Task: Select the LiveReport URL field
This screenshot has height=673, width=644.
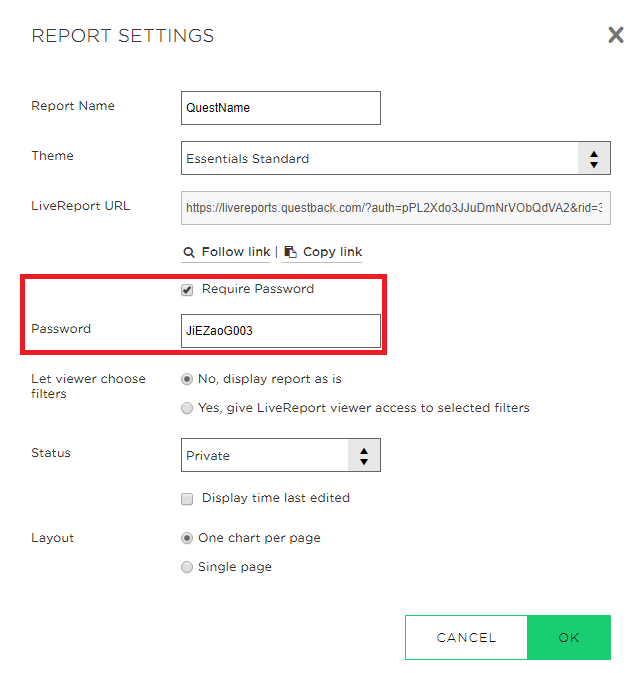Action: click(x=395, y=208)
